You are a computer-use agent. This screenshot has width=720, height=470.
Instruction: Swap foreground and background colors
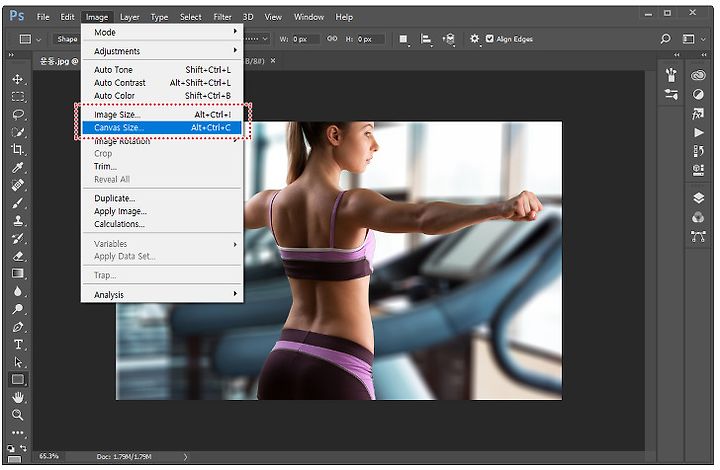click(x=23, y=447)
